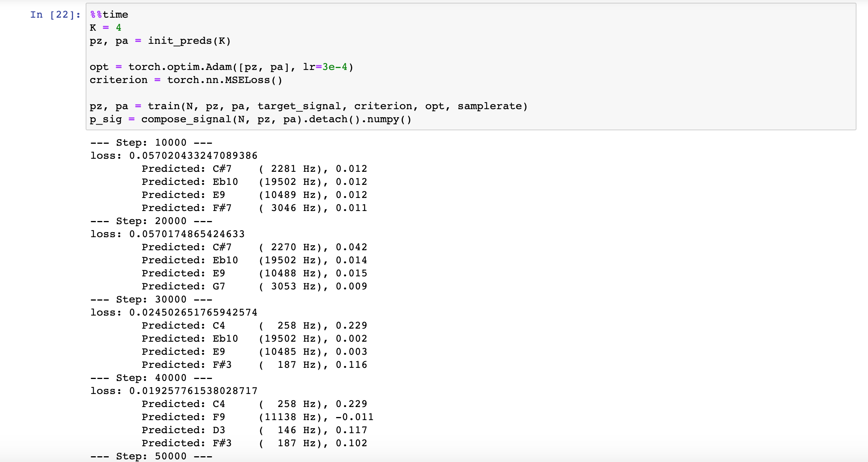Click the train(N, pz, pa...) call line

coord(309,106)
